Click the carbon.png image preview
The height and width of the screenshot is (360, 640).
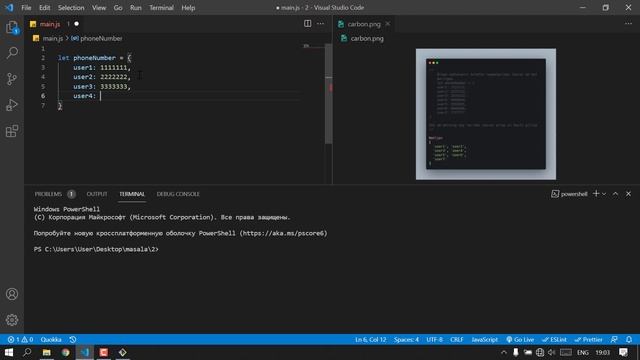coord(486,114)
